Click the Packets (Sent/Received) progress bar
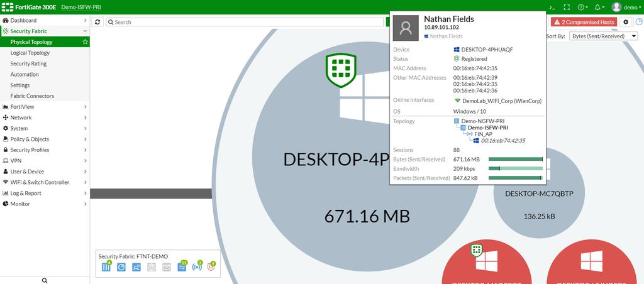644x284 pixels. [516, 178]
